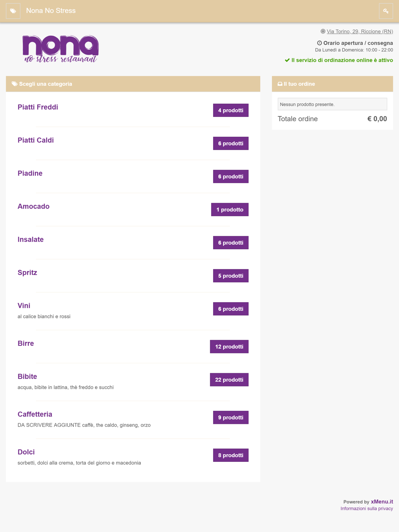Select the Piadine category
This screenshot has height=532, width=399.
pos(30,173)
